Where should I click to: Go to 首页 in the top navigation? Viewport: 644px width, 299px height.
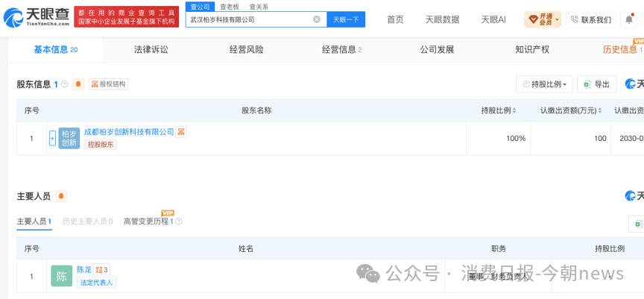click(x=395, y=19)
